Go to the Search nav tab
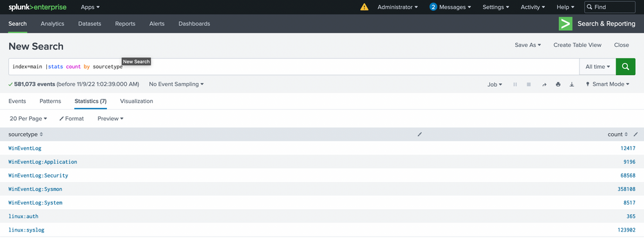The image size is (644, 238). [17, 24]
